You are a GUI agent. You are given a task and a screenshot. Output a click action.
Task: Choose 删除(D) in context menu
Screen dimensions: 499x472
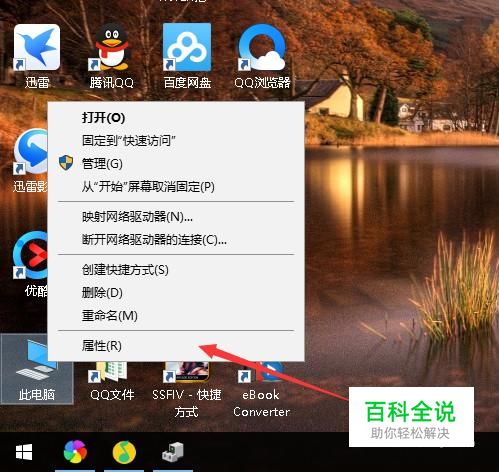click(x=176, y=293)
